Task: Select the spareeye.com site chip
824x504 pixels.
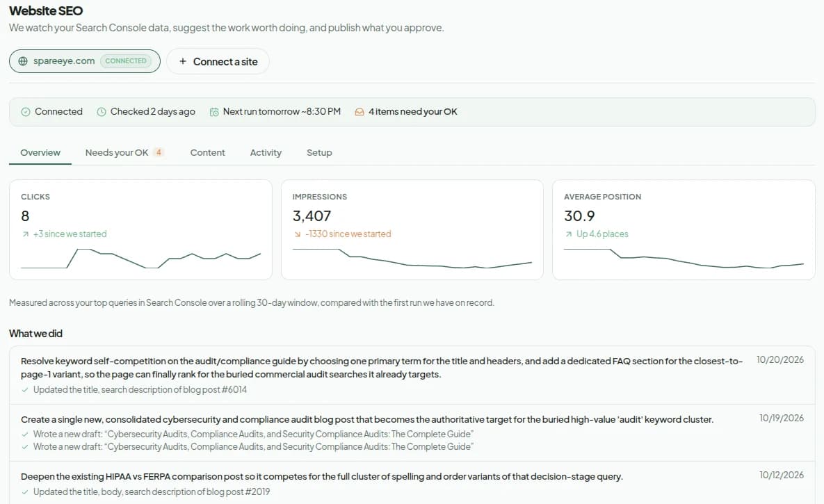Action: pyautogui.click(x=85, y=61)
